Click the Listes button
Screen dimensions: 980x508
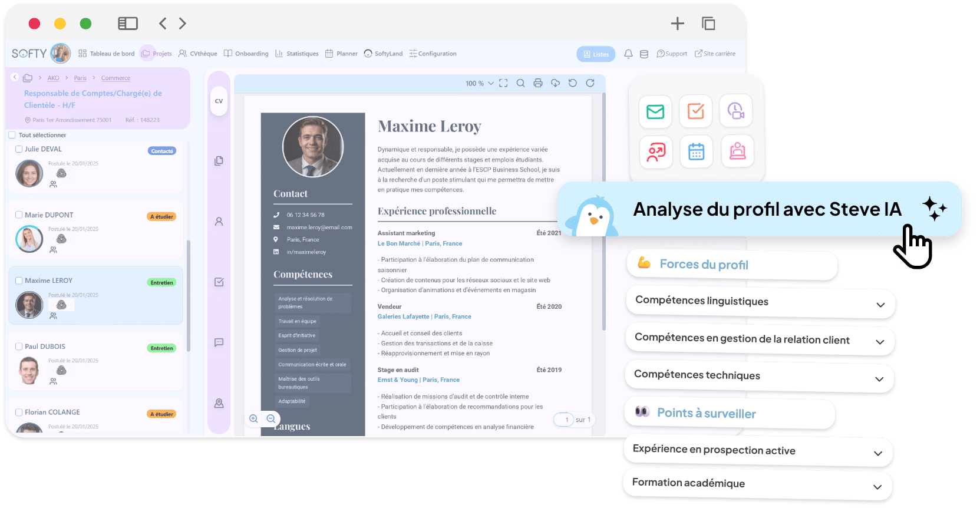[x=596, y=54]
